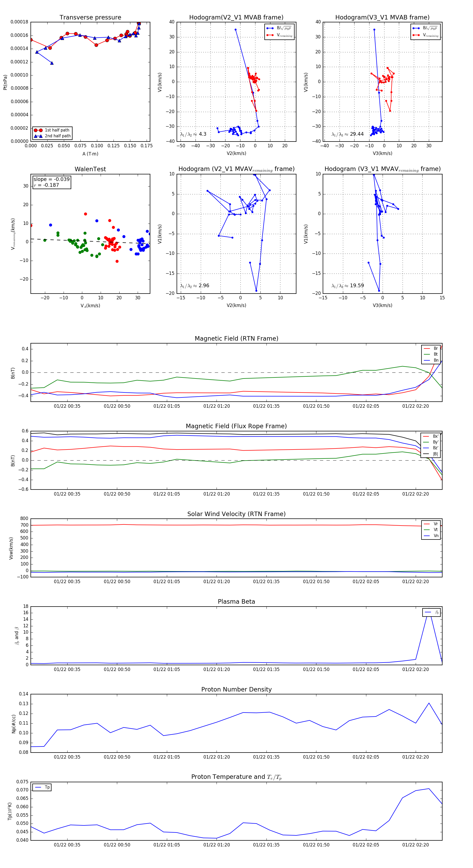The image size is (473, 868).
Task: Click the "Vsw(km/s)" y-axis label
Action: pos(11,548)
